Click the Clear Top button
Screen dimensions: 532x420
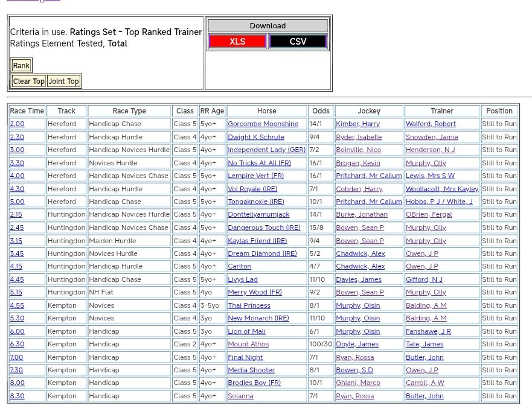pos(29,81)
